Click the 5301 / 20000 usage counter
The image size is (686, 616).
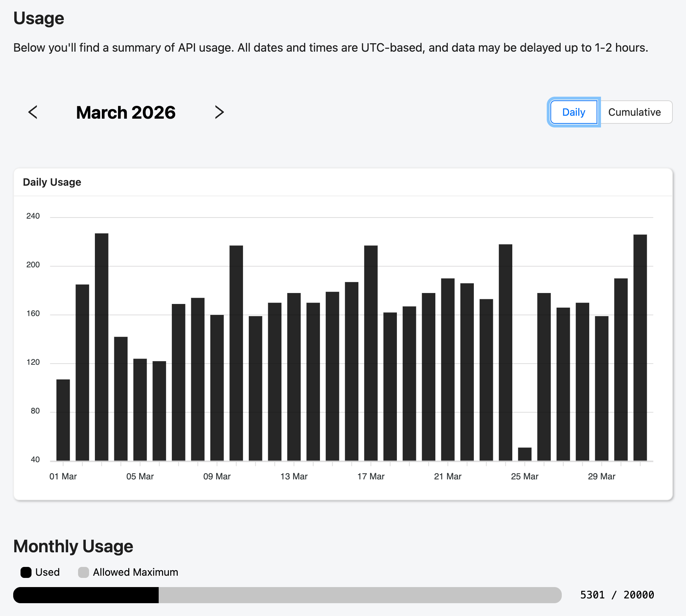pyautogui.click(x=617, y=595)
